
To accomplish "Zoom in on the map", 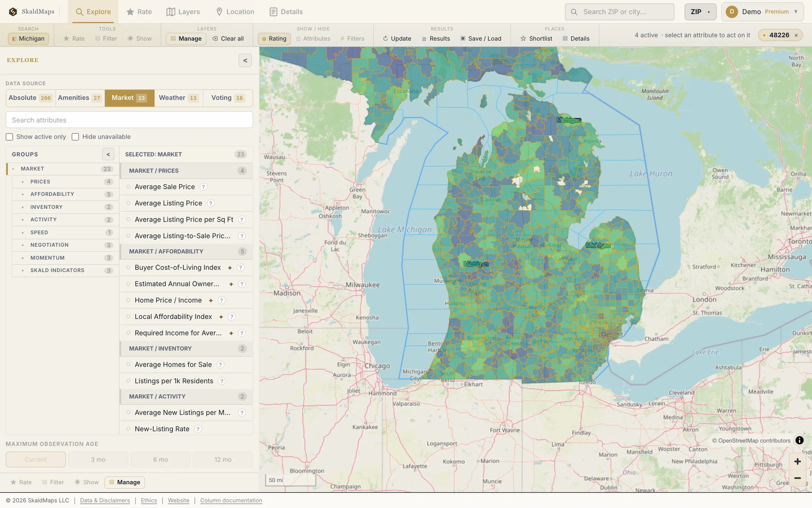I will [x=798, y=461].
